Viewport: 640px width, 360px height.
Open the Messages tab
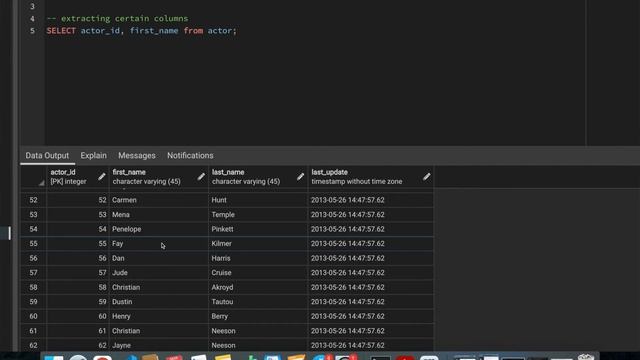pos(137,156)
